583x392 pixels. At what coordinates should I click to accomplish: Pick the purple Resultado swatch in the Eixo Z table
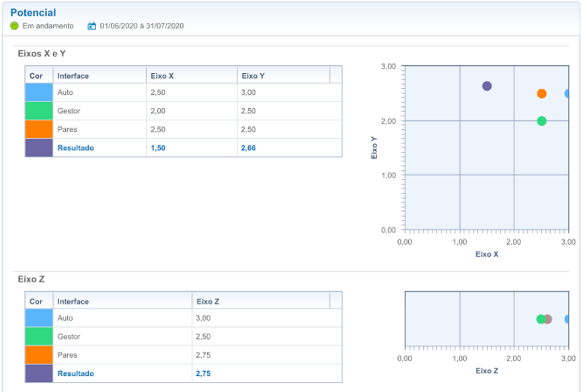click(x=38, y=373)
